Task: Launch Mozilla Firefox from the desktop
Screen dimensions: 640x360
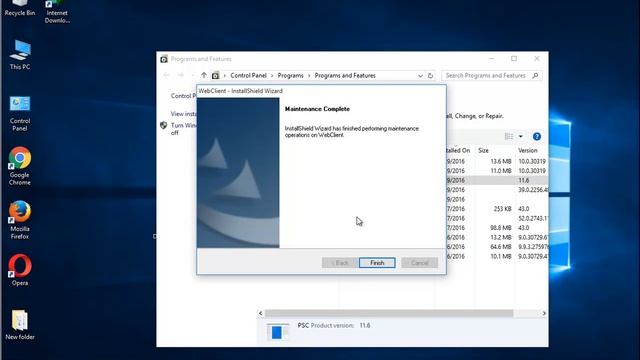Action: (20, 220)
